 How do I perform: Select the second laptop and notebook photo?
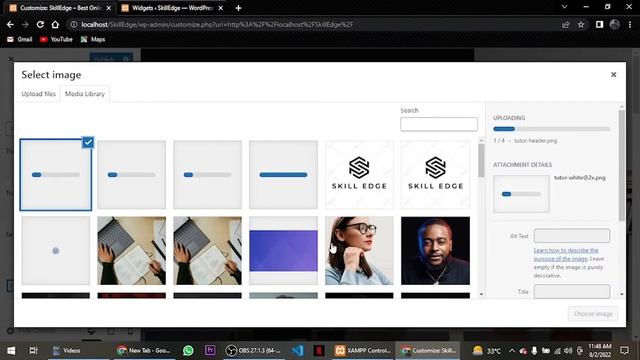(x=207, y=251)
